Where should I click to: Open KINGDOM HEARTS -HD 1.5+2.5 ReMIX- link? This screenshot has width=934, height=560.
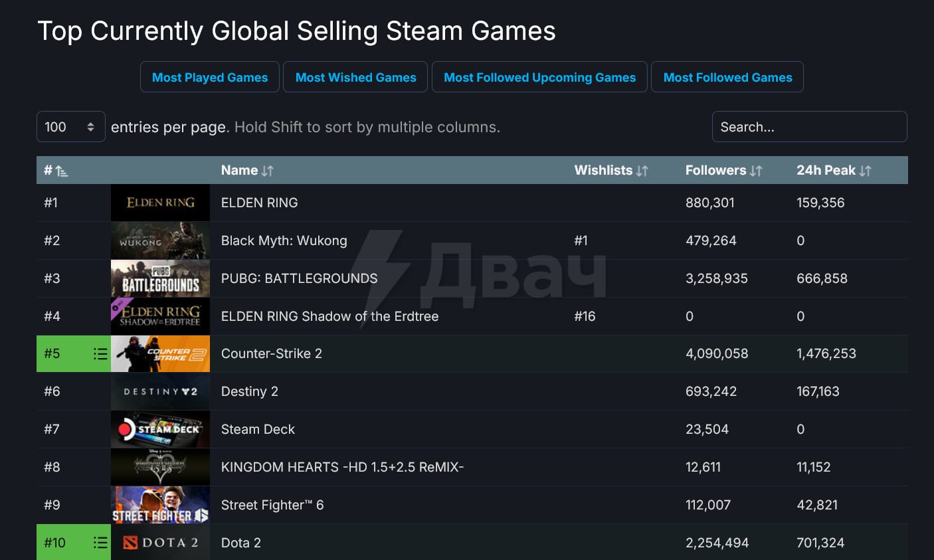click(342, 468)
